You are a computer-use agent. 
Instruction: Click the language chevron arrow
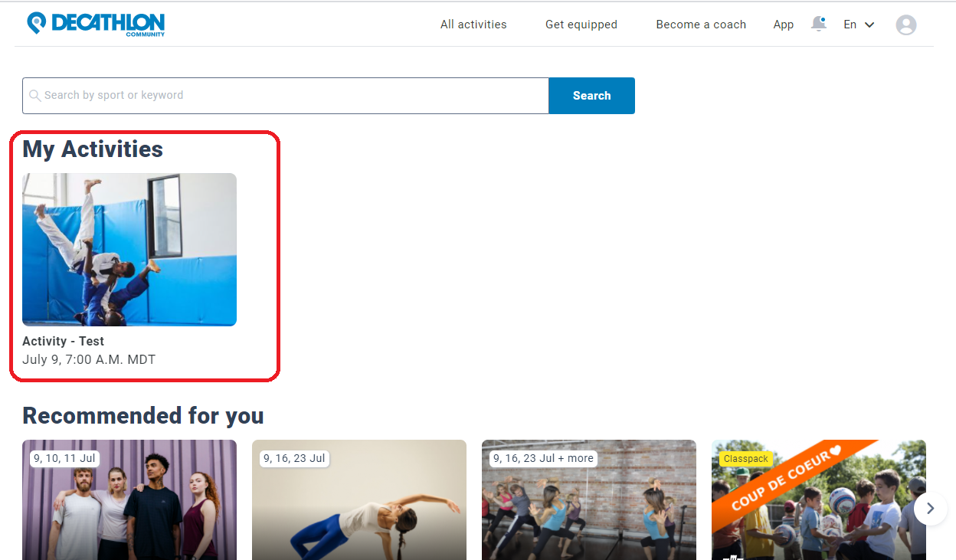pyautogui.click(x=869, y=25)
